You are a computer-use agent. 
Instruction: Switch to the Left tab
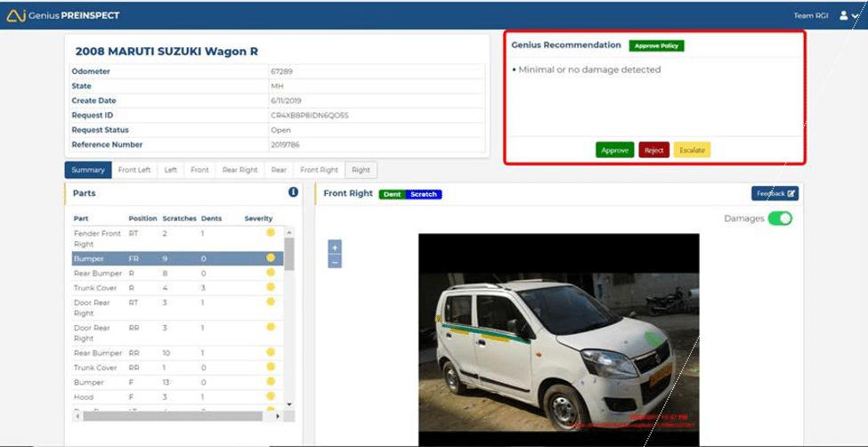171,170
